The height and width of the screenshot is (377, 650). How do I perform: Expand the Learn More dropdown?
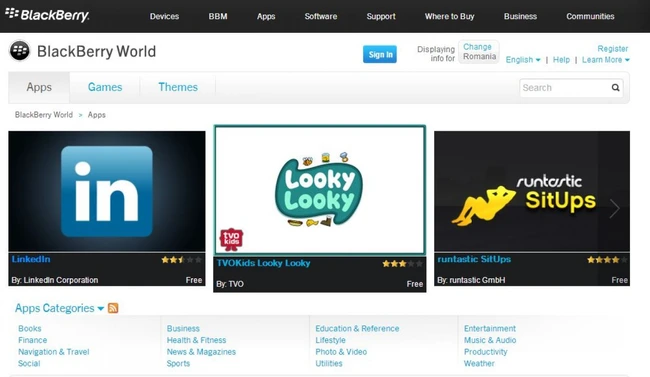(x=606, y=60)
